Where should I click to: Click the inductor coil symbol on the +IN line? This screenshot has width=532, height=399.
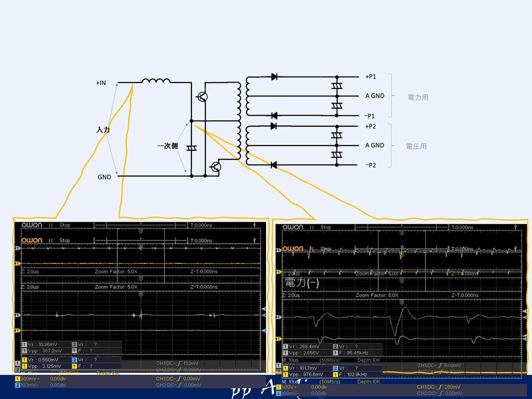(x=156, y=81)
